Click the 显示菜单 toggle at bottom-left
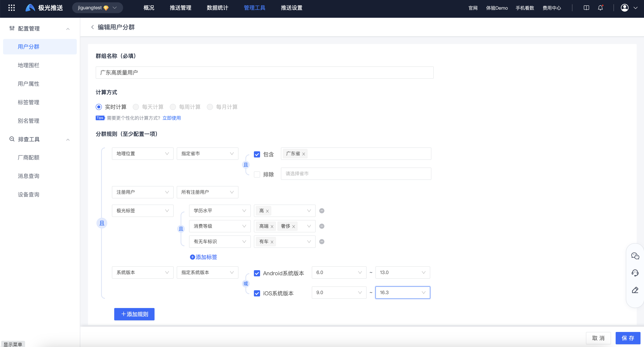Viewport: 644px width, 347px height. tap(13, 344)
